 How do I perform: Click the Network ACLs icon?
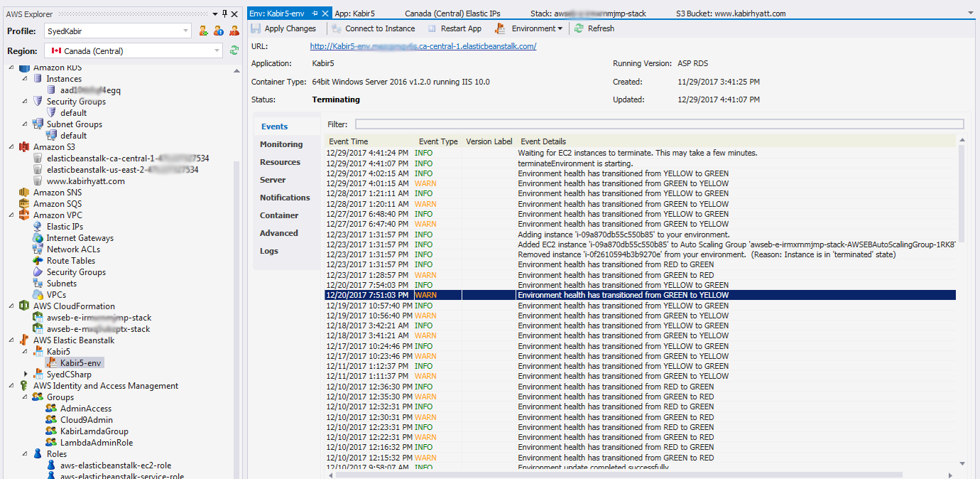click(38, 249)
